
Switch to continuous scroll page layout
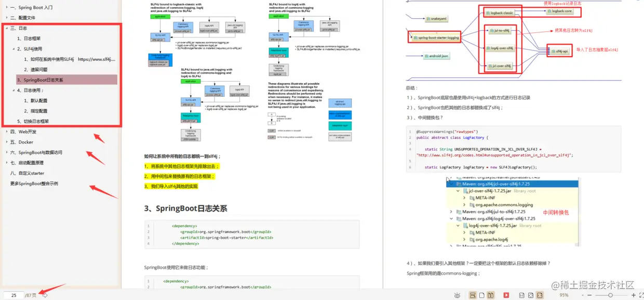(473, 295)
